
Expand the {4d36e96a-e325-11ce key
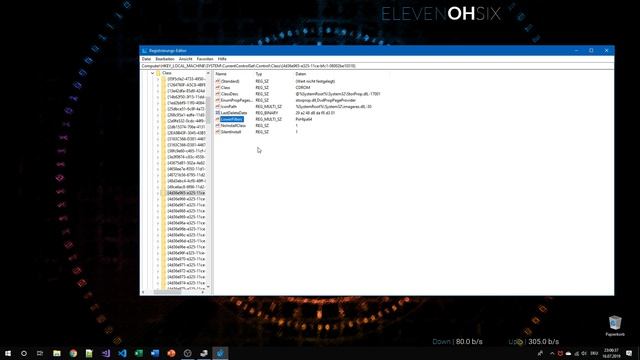pos(158,223)
